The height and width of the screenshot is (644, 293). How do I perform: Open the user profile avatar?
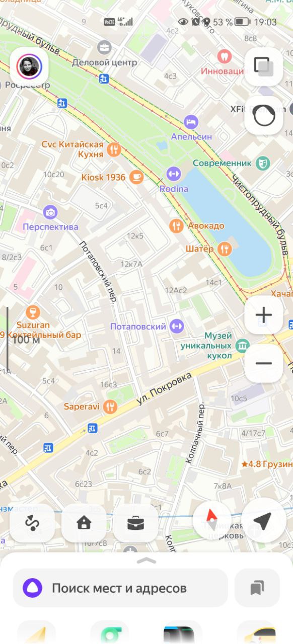point(29,66)
